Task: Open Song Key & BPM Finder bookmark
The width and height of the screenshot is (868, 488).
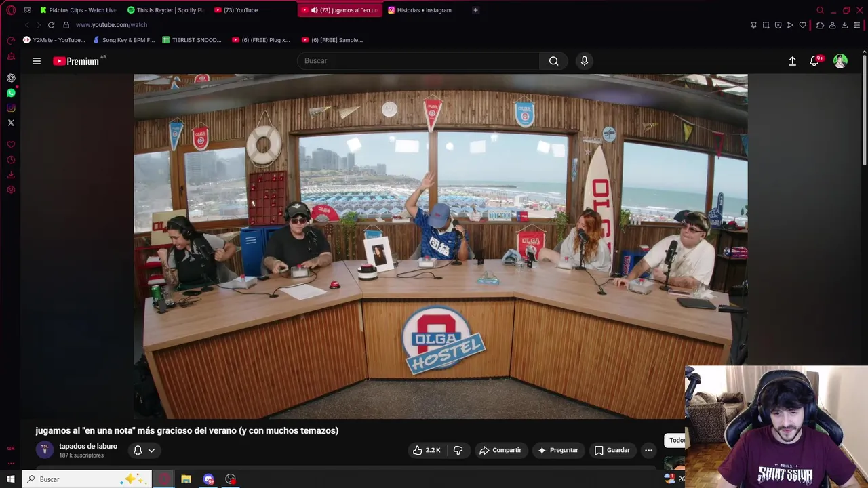Action: click(124, 40)
